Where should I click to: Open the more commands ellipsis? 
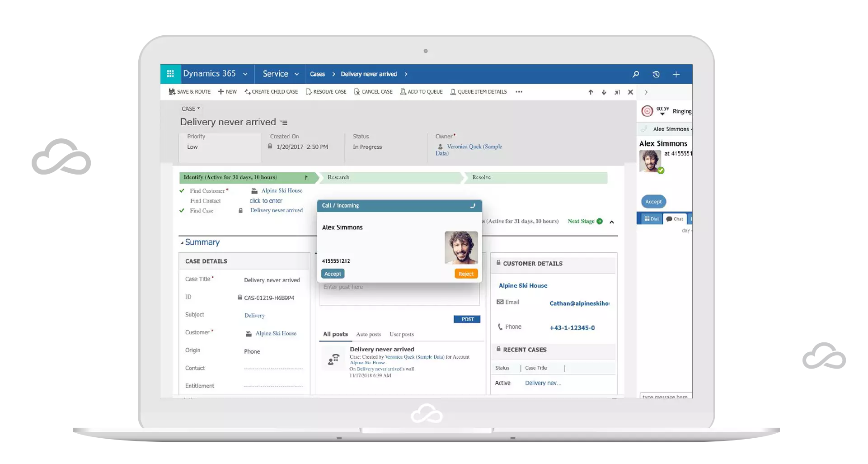(x=519, y=92)
